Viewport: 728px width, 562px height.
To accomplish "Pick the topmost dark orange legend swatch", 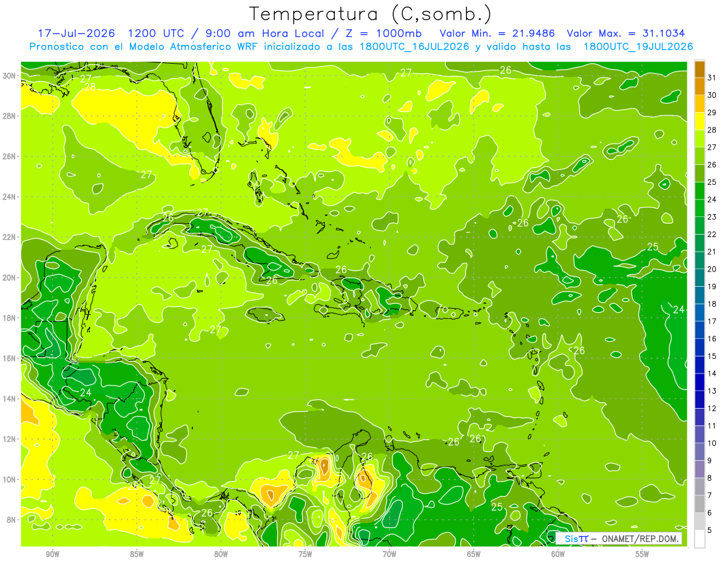I will coord(699,69).
